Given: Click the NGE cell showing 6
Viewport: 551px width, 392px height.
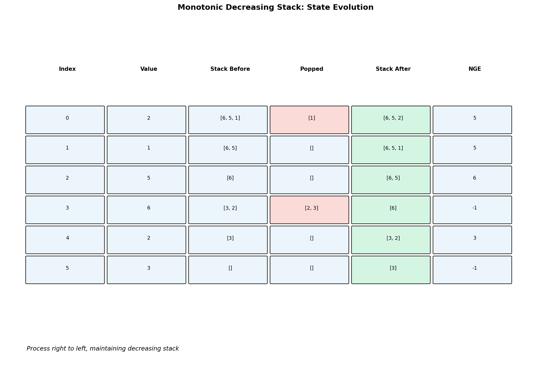Looking at the screenshot, I should [472, 180].
